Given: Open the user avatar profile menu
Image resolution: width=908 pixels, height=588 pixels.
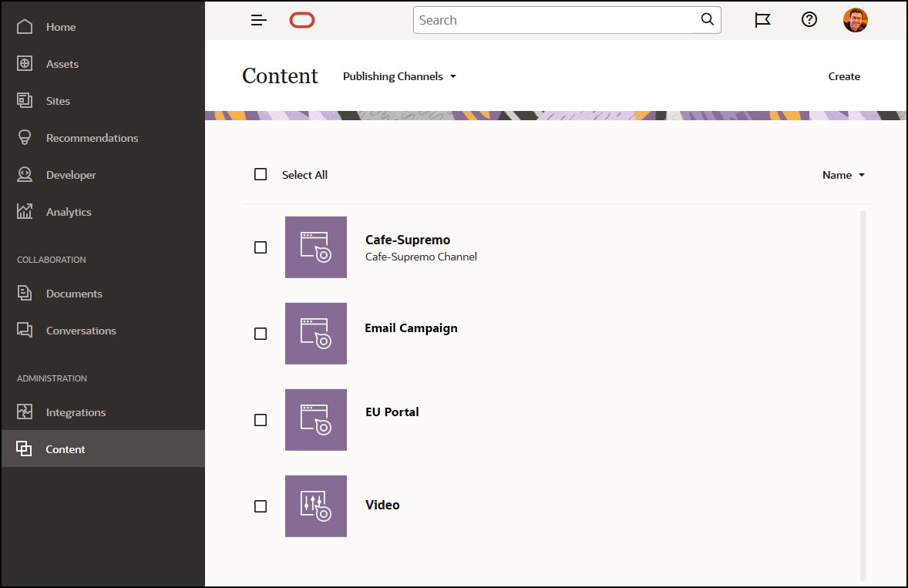Looking at the screenshot, I should [856, 20].
